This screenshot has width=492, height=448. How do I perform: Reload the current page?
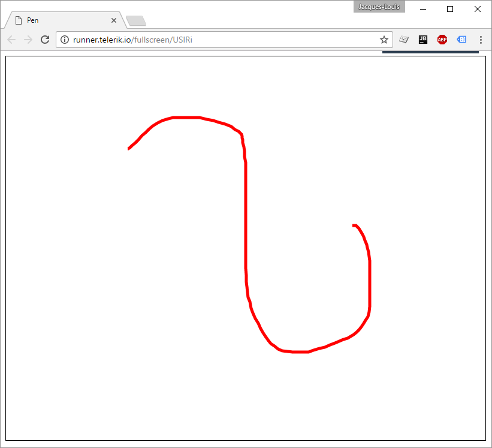(x=45, y=40)
